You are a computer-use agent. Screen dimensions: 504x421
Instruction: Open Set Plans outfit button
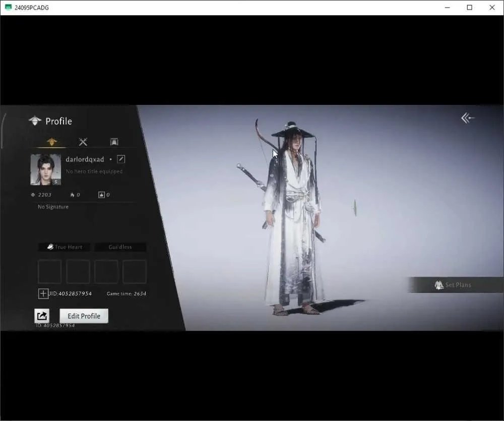pyautogui.click(x=456, y=285)
